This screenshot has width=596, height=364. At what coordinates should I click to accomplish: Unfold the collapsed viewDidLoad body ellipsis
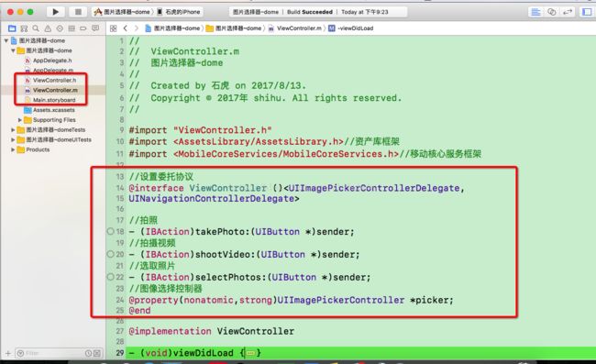(250, 353)
